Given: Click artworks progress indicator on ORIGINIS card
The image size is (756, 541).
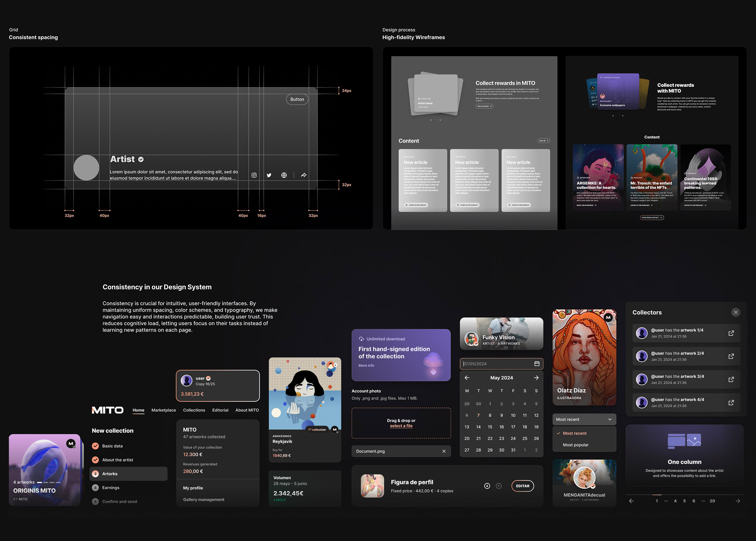Looking at the screenshot, I should pyautogui.click(x=49, y=482).
